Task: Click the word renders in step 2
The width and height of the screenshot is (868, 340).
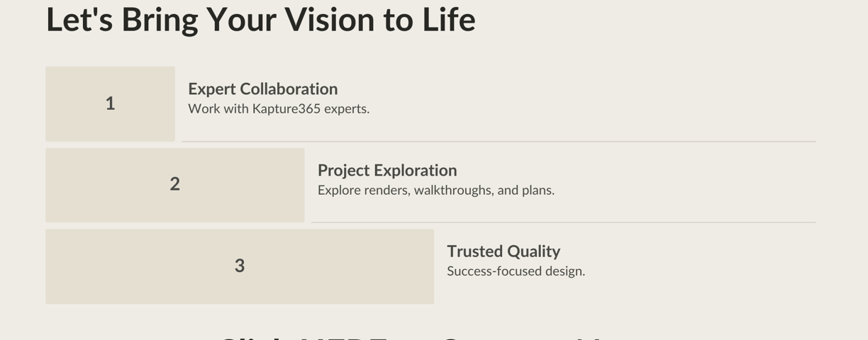Action: click(386, 190)
